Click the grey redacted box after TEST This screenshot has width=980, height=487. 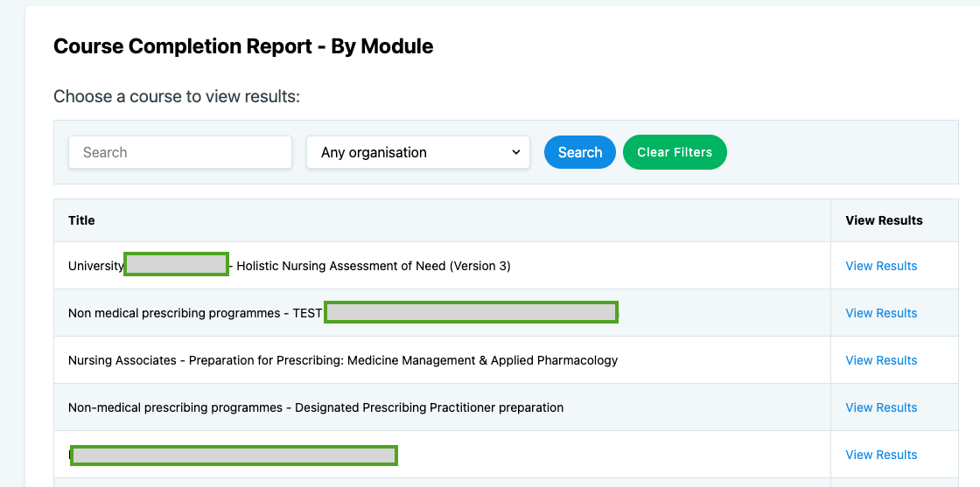pyautogui.click(x=471, y=312)
